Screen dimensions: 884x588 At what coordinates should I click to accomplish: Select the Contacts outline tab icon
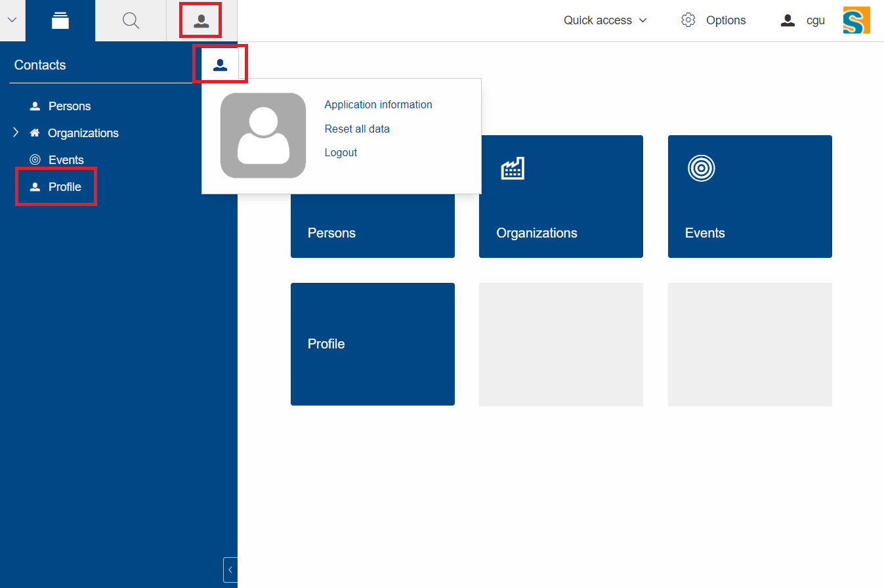pyautogui.click(x=60, y=20)
